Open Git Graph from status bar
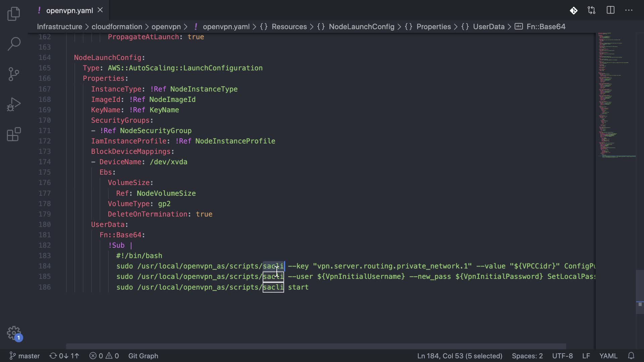 point(143,356)
